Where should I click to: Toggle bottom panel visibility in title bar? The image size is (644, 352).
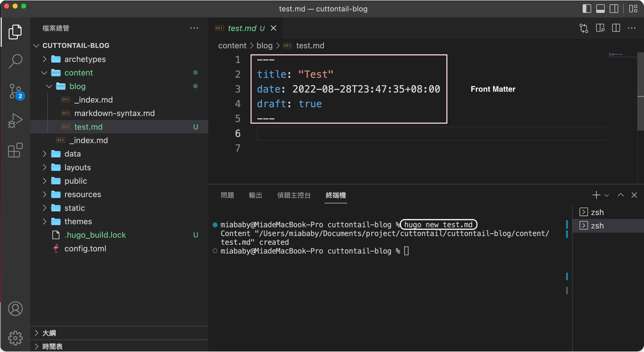(600, 9)
